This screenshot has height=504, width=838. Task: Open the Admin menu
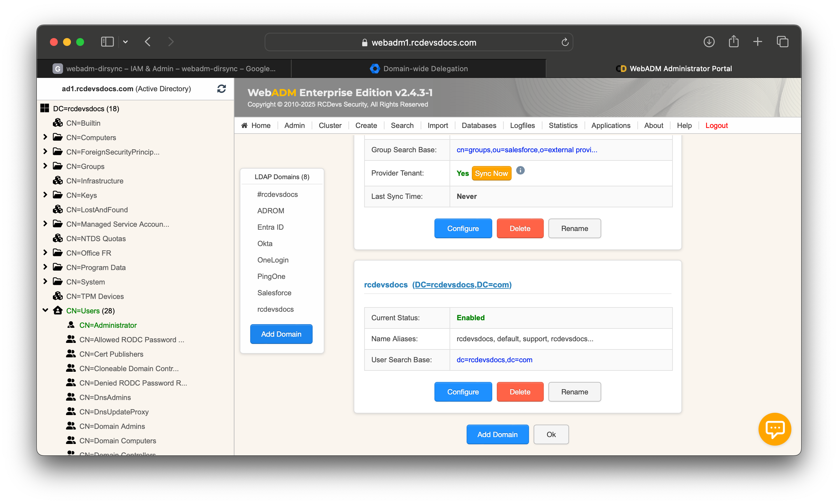294,125
